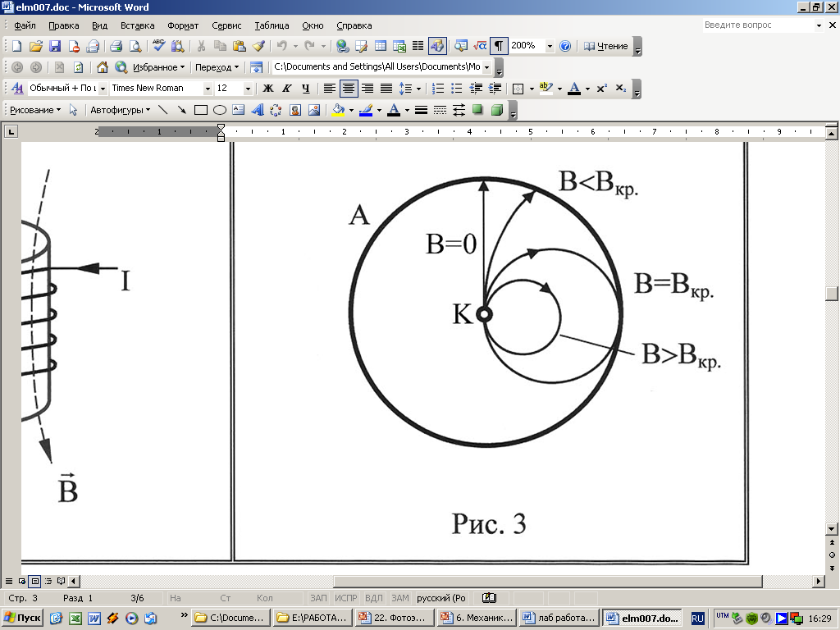Insert a text box from drawing toolbar
Viewport: 840px width, 630px height.
click(239, 110)
